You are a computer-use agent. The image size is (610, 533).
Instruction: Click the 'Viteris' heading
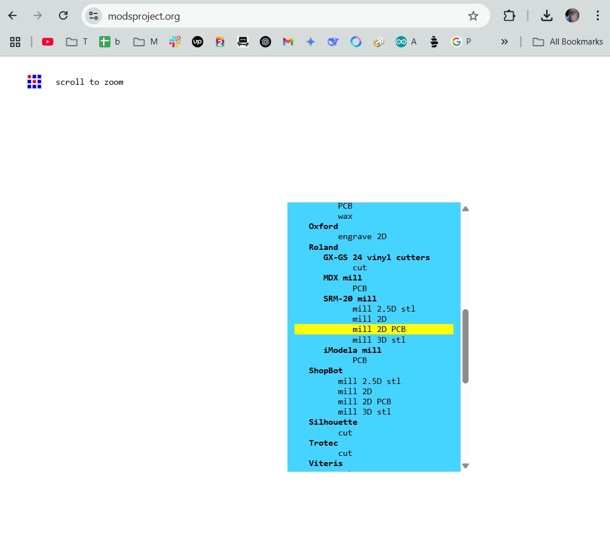(x=326, y=463)
